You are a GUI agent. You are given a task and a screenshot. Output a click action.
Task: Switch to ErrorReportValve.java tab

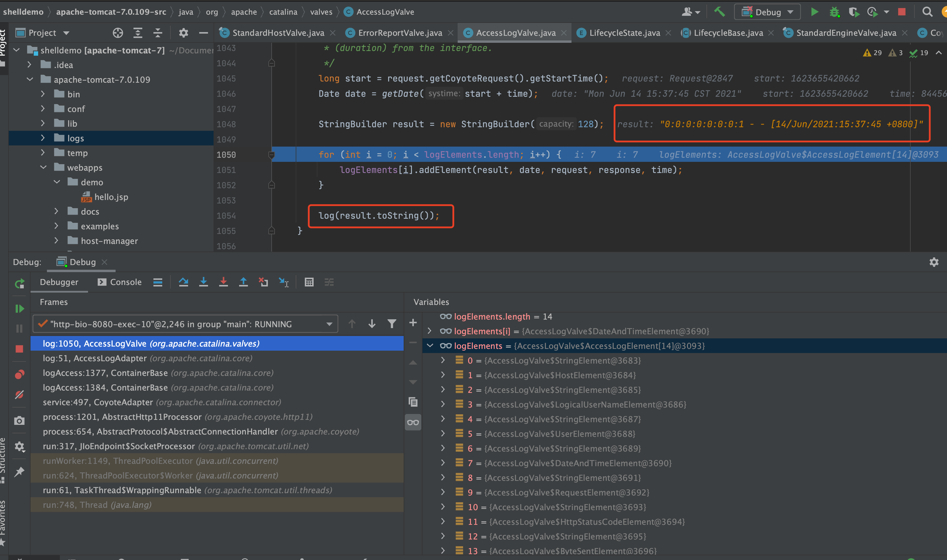pos(400,33)
